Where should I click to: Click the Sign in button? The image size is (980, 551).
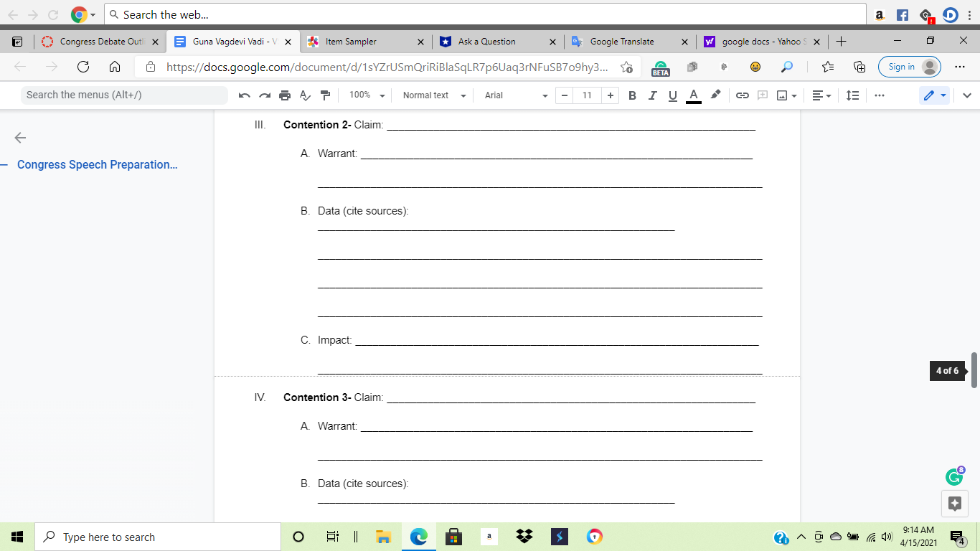[x=901, y=66]
